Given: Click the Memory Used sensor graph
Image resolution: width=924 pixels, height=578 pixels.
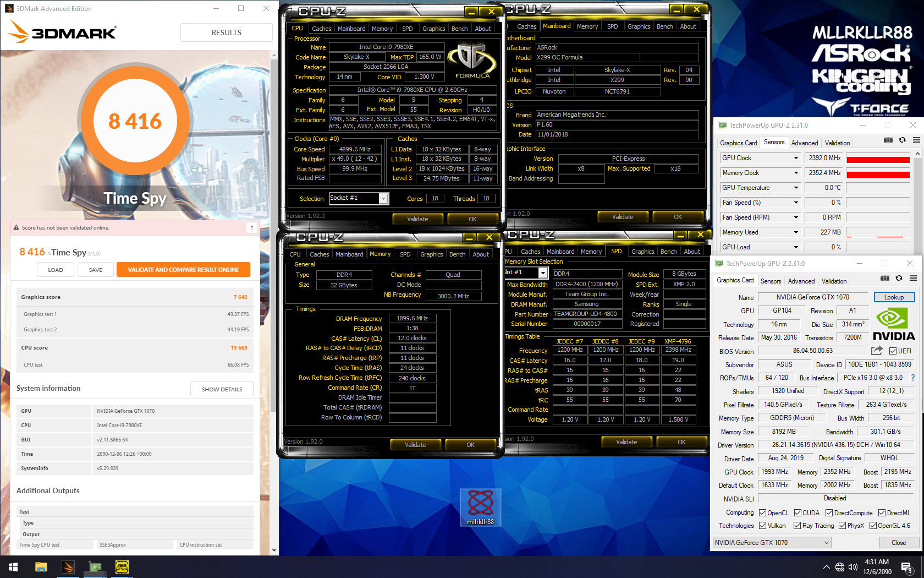Looking at the screenshot, I should [x=878, y=232].
